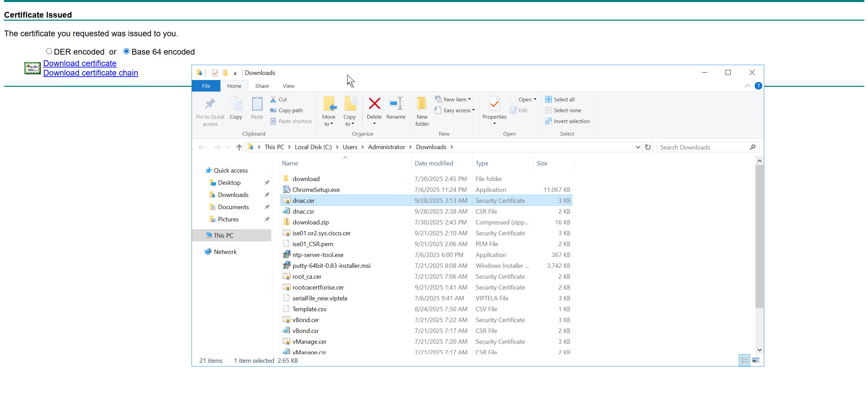Expand the address bar history dropdown
The image size is (868, 398).
click(637, 147)
